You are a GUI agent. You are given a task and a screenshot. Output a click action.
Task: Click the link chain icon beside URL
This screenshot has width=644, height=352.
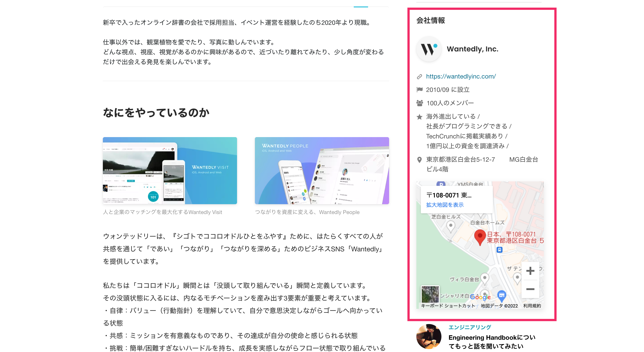(419, 77)
